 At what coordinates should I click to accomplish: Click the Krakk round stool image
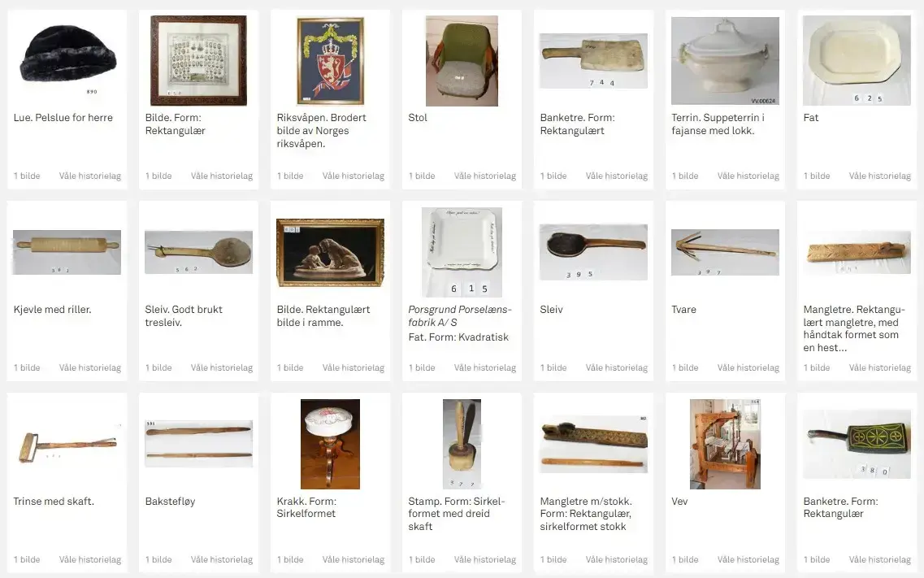(x=330, y=444)
